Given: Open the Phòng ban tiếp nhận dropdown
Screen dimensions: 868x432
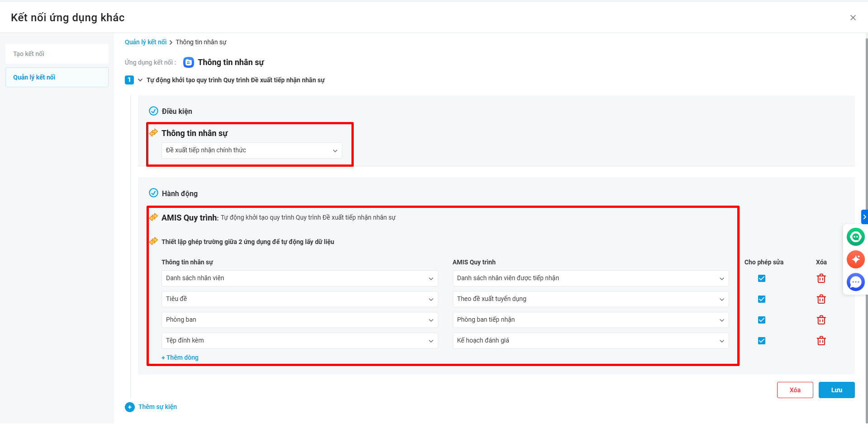Looking at the screenshot, I should coord(590,320).
